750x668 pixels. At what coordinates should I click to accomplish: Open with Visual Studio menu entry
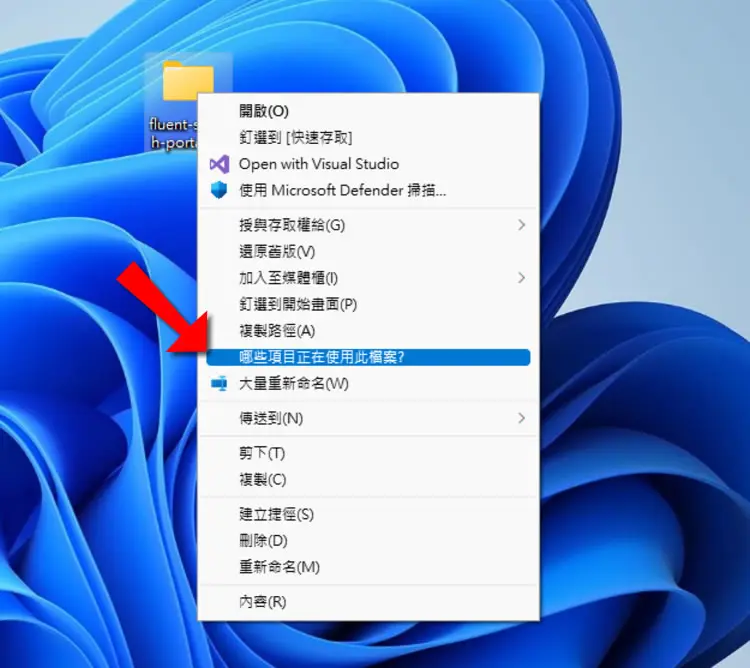pyautogui.click(x=368, y=164)
